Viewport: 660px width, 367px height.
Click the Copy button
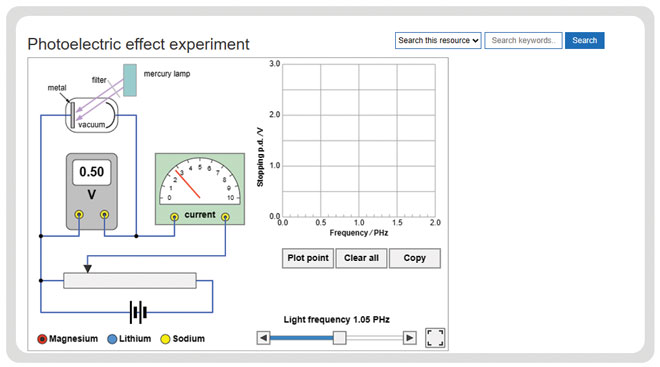click(x=415, y=258)
